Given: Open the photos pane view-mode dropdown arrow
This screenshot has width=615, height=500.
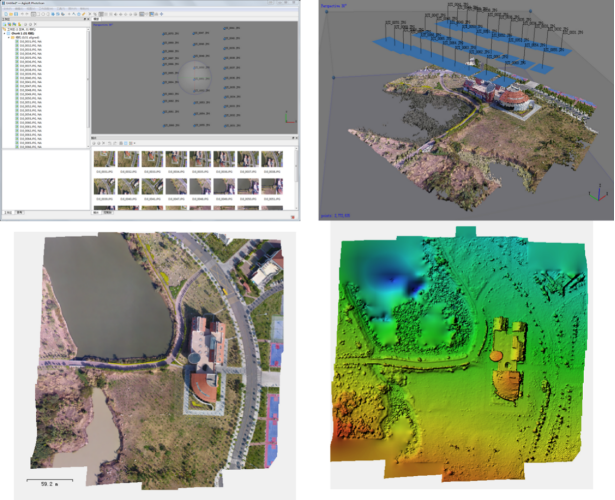Looking at the screenshot, I should [135, 143].
